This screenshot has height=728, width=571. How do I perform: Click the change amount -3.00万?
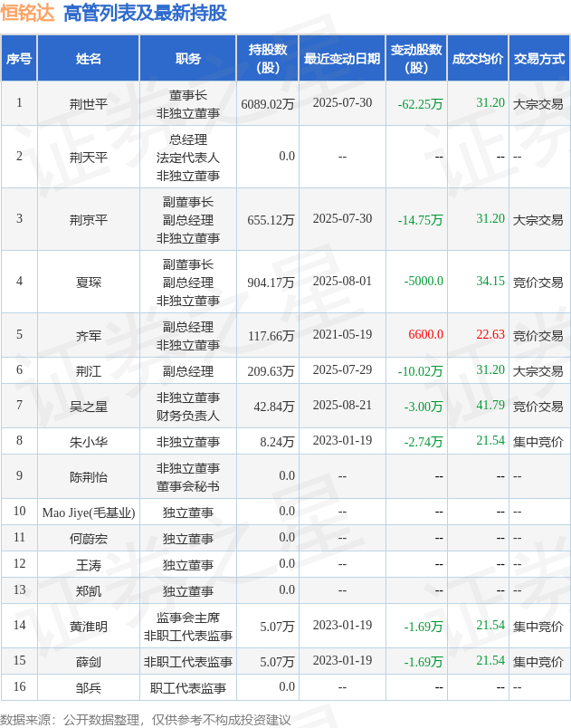point(423,407)
